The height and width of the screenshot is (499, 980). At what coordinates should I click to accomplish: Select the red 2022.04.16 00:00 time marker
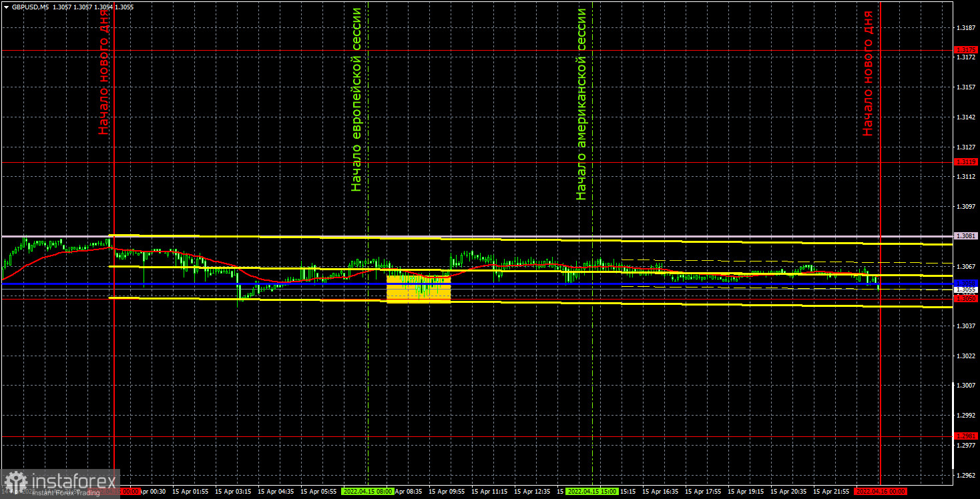click(881, 491)
